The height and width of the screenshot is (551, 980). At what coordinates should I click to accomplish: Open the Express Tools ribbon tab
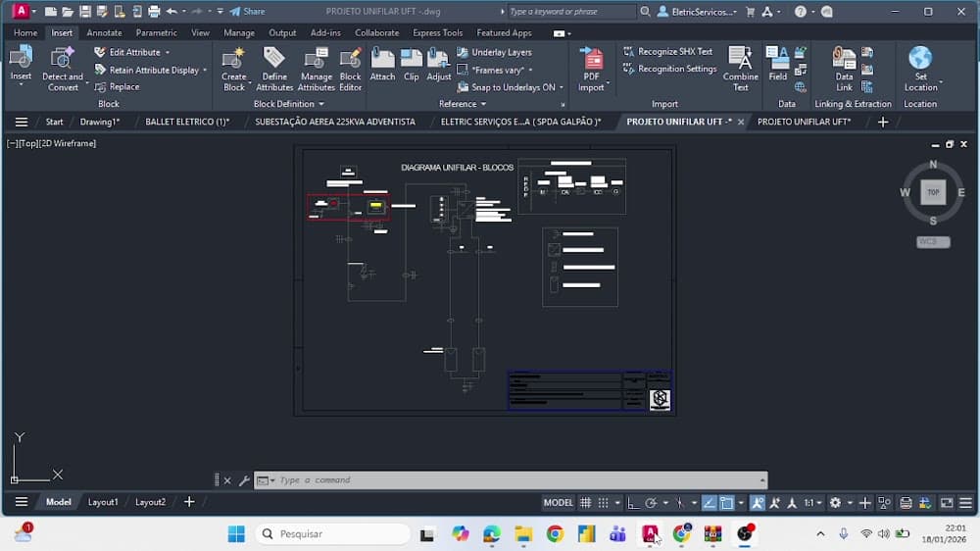coord(437,32)
